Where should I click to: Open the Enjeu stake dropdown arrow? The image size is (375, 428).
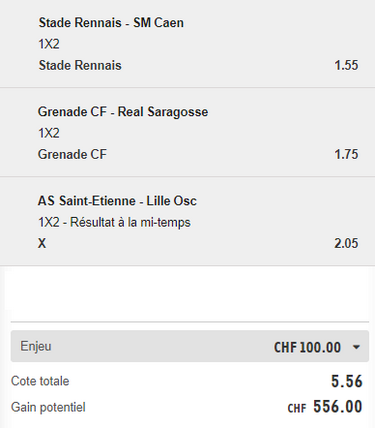coord(356,347)
